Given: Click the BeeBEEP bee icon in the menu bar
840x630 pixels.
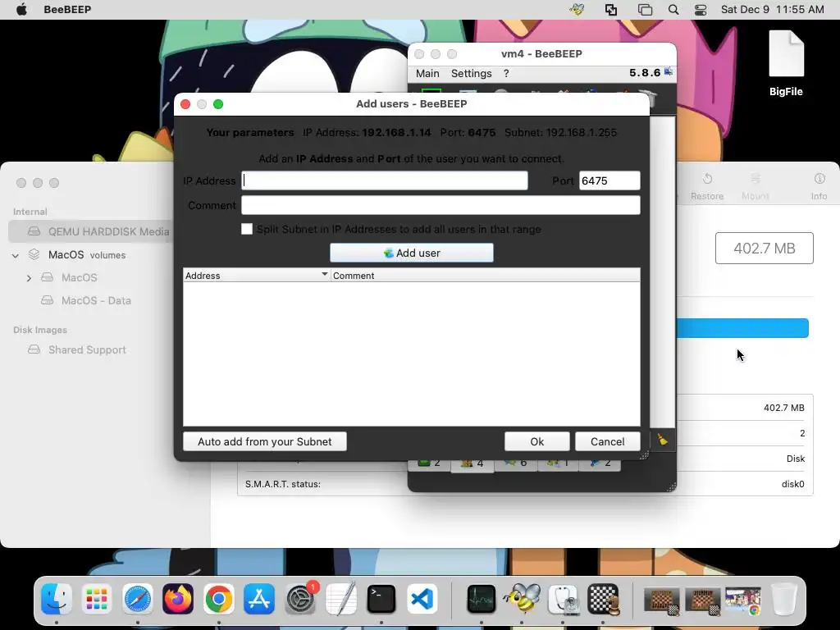Looking at the screenshot, I should tap(577, 10).
